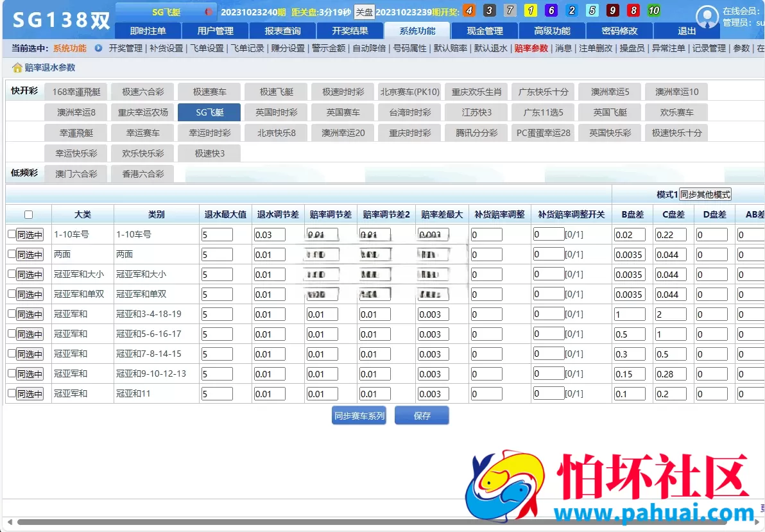Screen dimensions: 765x532
Task: Open the 现金管理 menu tab
Action: pyautogui.click(x=485, y=31)
